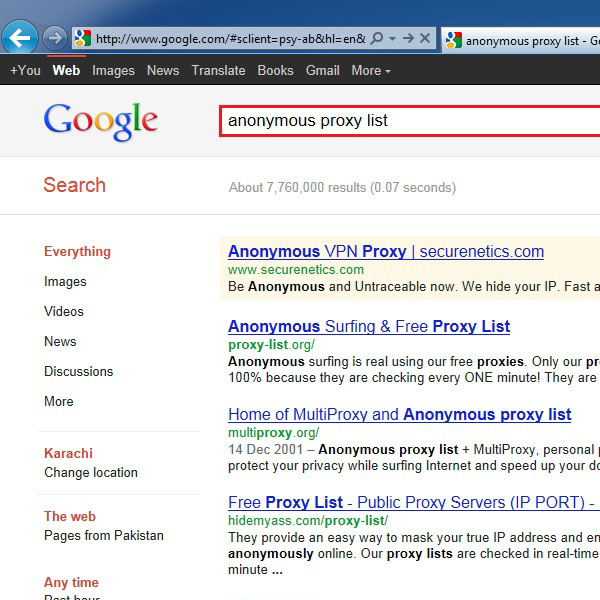
Task: Select 'Pages from Pakistan' filter
Action: coord(104,535)
